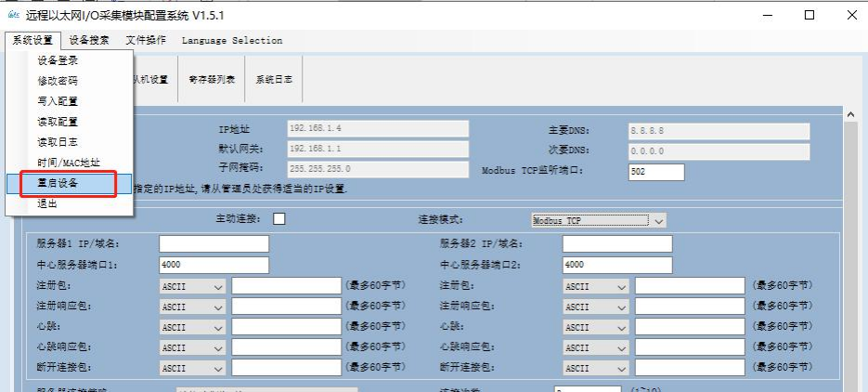Focus the 服务器2 IP/域名 input field
The height and width of the screenshot is (392, 868).
click(x=617, y=243)
